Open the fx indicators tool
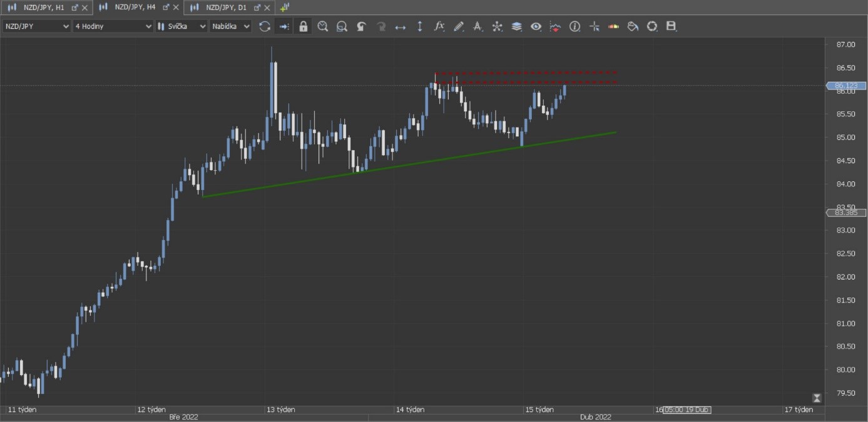 [x=439, y=26]
